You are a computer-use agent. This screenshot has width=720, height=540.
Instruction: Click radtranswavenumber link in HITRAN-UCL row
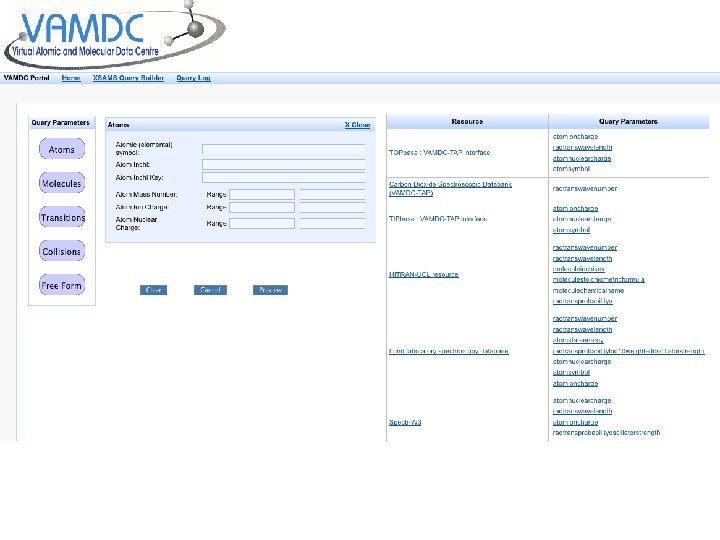click(x=585, y=248)
